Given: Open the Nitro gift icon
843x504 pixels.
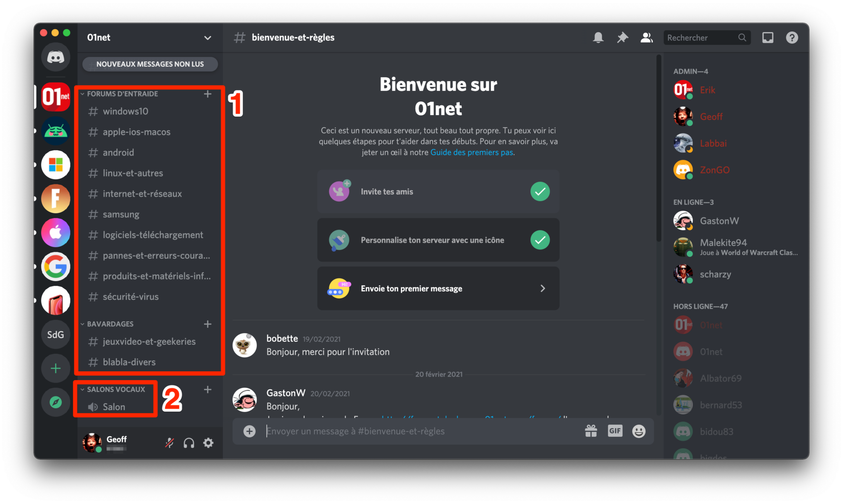Looking at the screenshot, I should (x=591, y=431).
